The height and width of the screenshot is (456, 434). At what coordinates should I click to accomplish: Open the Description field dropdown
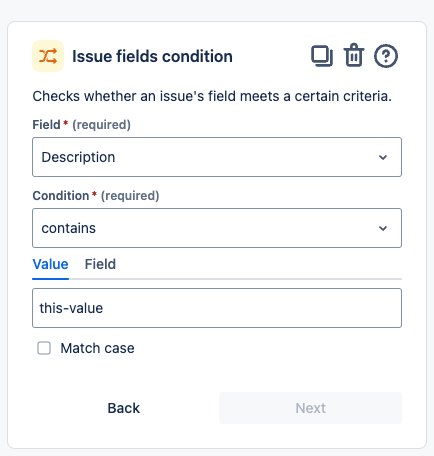coord(217,157)
